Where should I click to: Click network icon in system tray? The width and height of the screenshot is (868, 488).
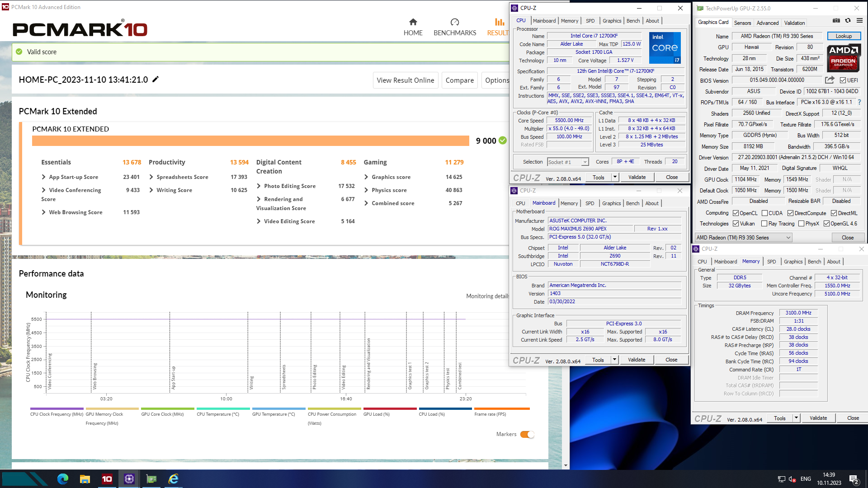click(781, 479)
